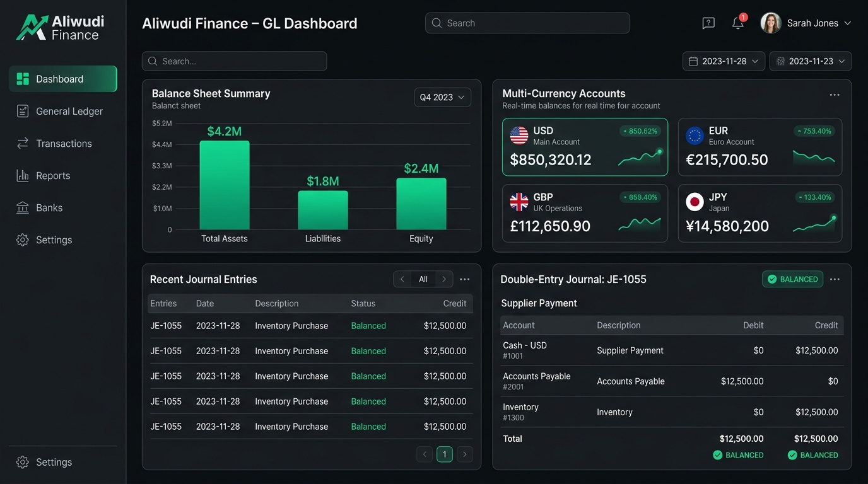Open the 2023-11-23 date dropdown
868x484 pixels.
(x=811, y=61)
